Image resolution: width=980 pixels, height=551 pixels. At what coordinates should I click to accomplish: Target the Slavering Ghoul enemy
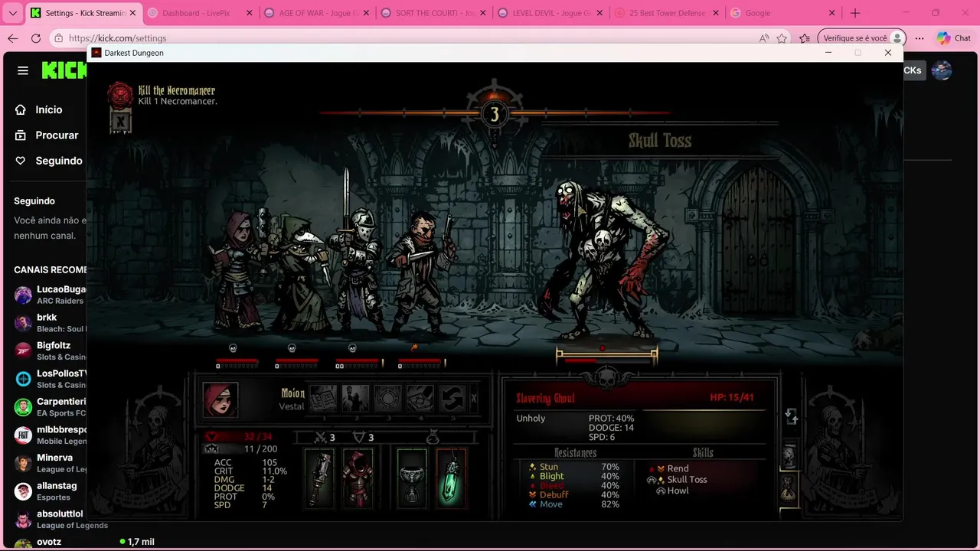pos(605,260)
